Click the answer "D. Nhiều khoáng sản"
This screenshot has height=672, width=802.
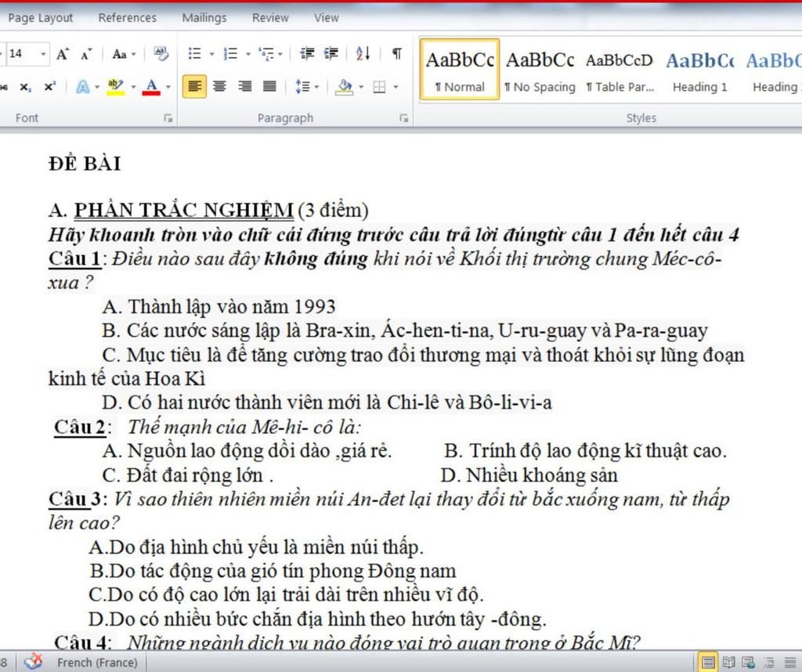pyautogui.click(x=529, y=475)
